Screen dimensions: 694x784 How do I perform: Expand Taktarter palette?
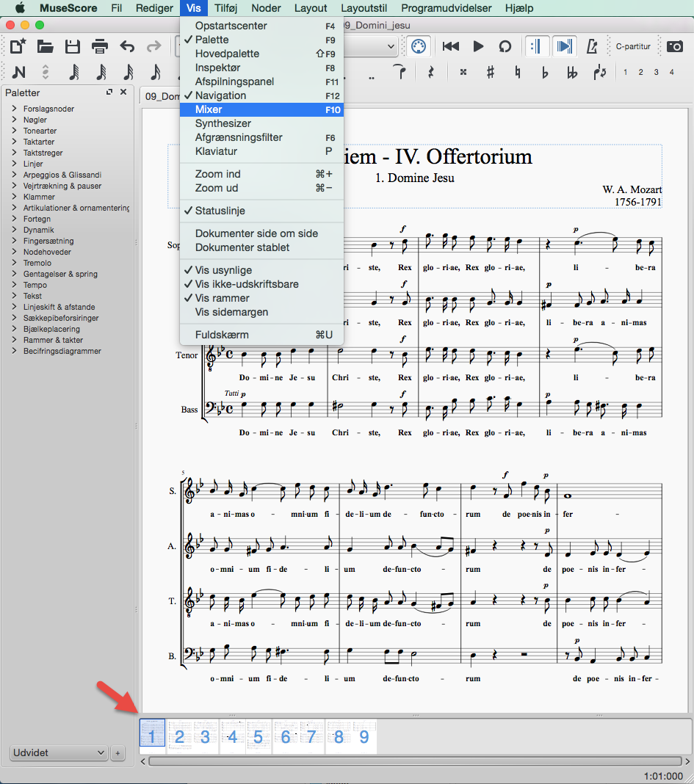point(14,142)
